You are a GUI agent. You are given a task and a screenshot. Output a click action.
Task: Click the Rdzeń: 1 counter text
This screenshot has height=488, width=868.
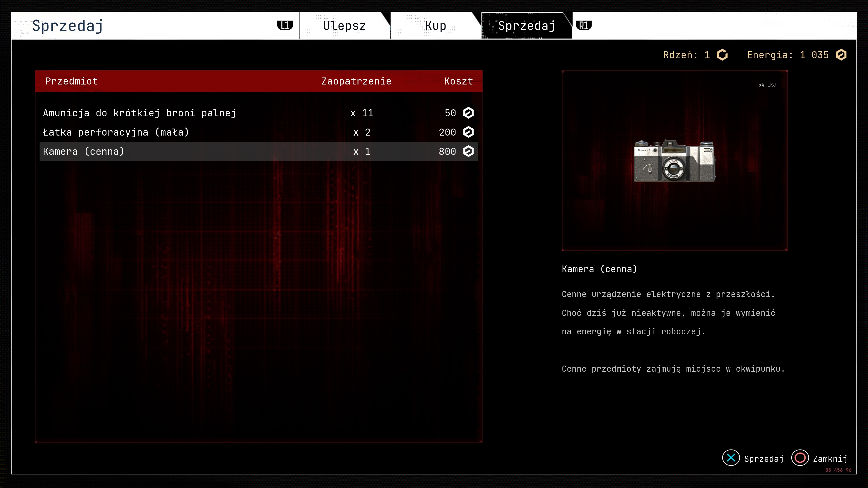(686, 55)
